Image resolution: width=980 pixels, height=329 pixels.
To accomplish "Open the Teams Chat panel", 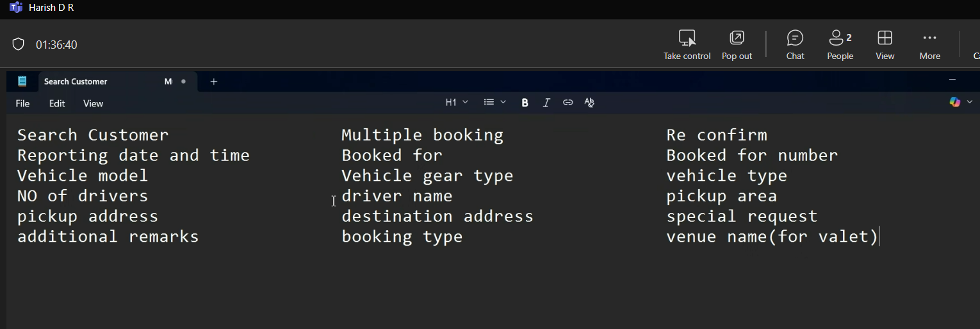I will click(x=795, y=44).
